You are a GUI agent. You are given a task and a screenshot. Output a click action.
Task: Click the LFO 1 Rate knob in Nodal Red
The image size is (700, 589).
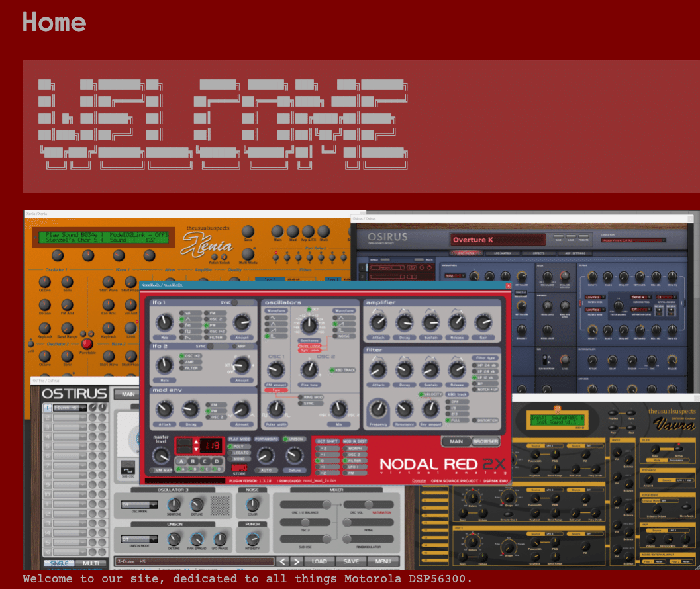tap(164, 322)
